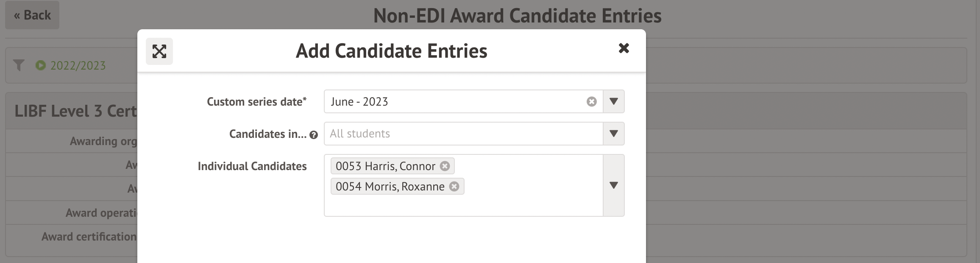Viewport: 980px width, 263px height.
Task: Click the funnel filter icon
Action: point(19,65)
